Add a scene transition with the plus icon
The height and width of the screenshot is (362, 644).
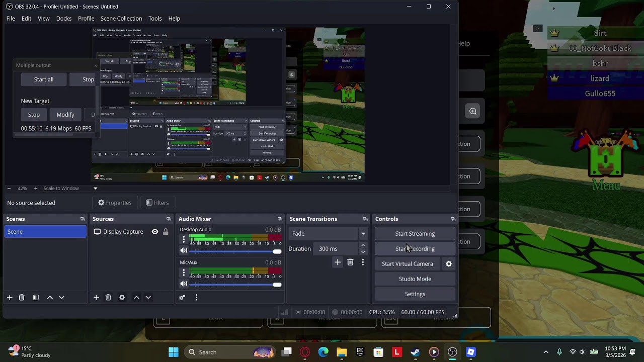[x=338, y=262]
